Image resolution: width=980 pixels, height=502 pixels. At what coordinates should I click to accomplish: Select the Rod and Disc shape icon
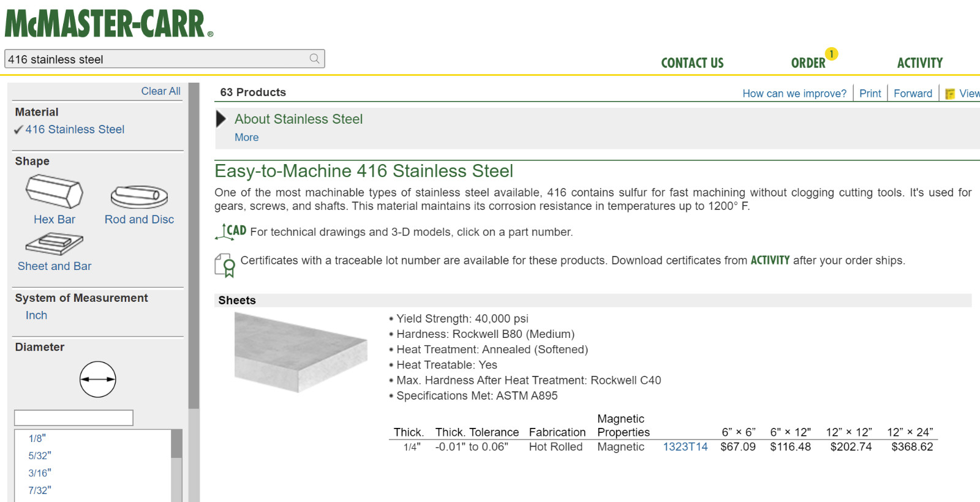tap(139, 197)
